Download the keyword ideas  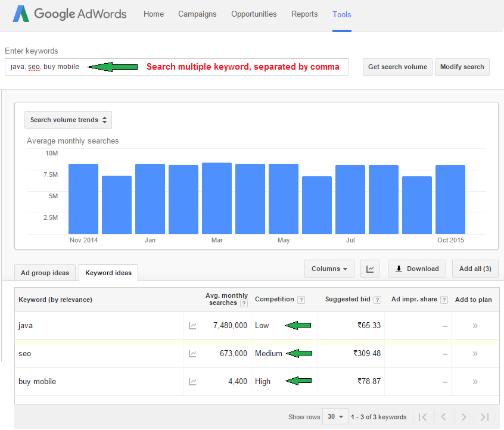pos(417,269)
